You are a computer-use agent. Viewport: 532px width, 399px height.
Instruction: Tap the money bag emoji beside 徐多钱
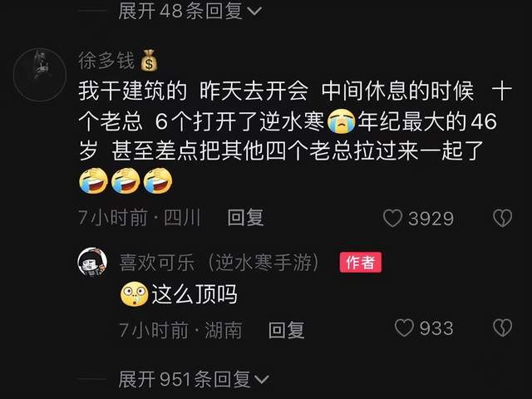149,61
